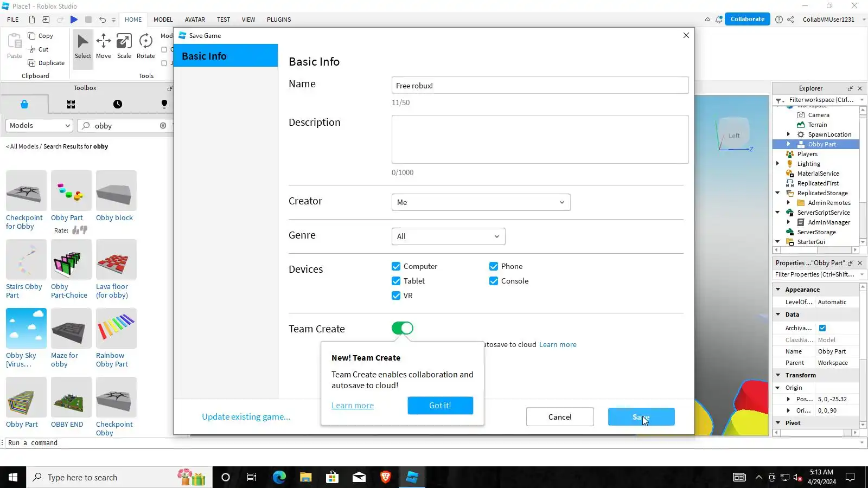Open the Toolbox Marketplace bag tab

(x=24, y=104)
